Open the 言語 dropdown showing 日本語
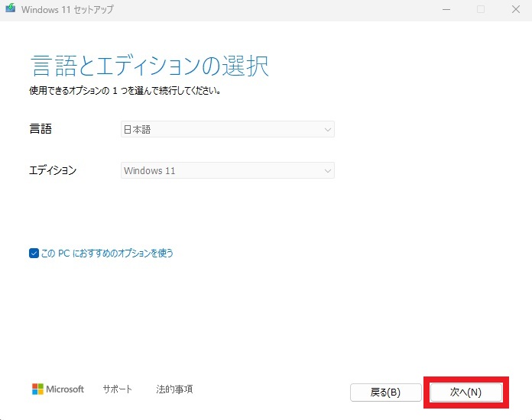Screen dimensions: 532x420 click(228, 129)
